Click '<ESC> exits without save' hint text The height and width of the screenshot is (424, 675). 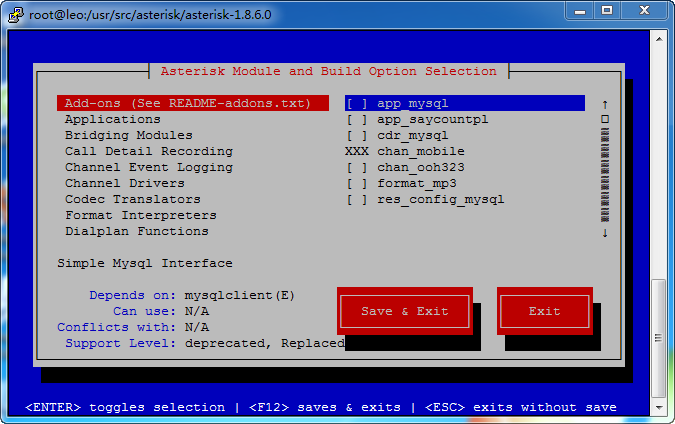coord(521,407)
